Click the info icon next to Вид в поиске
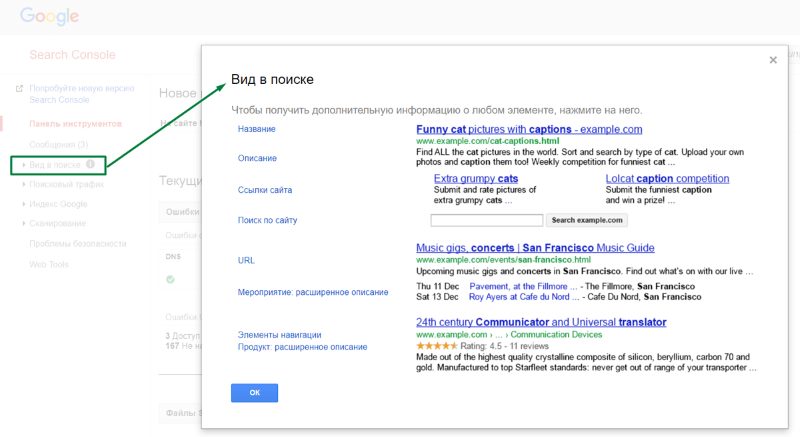This screenshot has height=437, width=800. click(x=90, y=164)
